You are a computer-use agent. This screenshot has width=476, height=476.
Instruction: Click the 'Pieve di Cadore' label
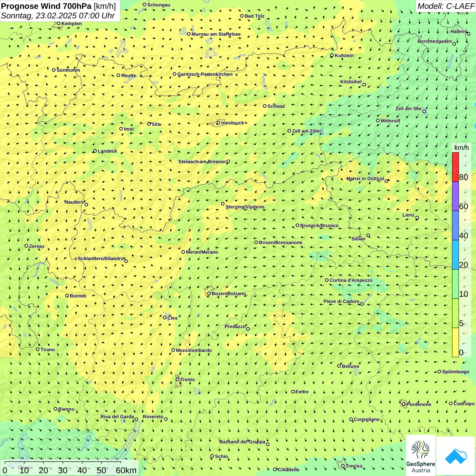tap(341, 301)
